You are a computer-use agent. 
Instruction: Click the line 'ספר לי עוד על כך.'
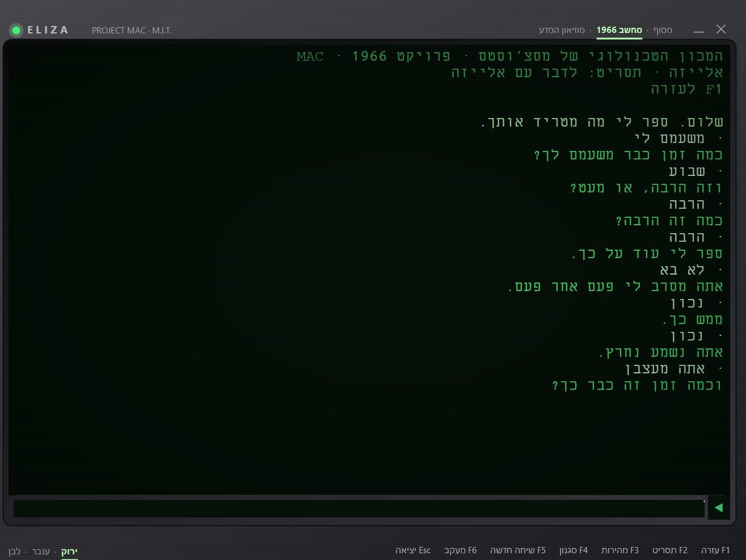click(x=647, y=254)
